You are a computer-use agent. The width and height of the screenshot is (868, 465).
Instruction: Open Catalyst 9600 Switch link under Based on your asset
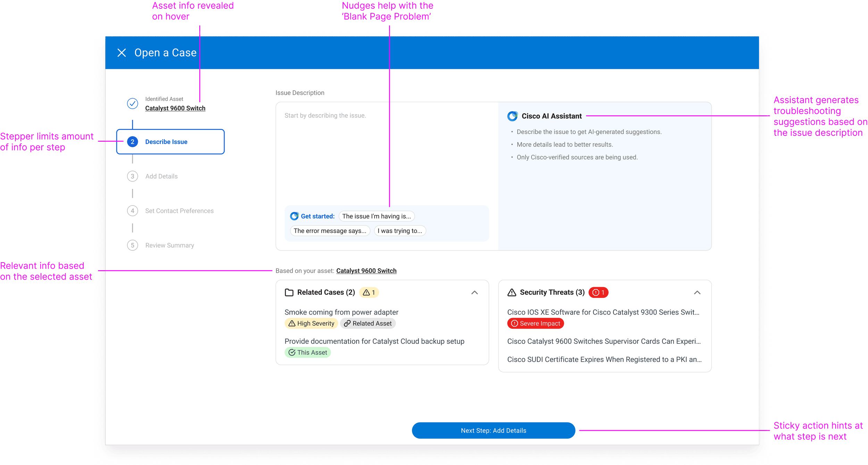point(366,271)
